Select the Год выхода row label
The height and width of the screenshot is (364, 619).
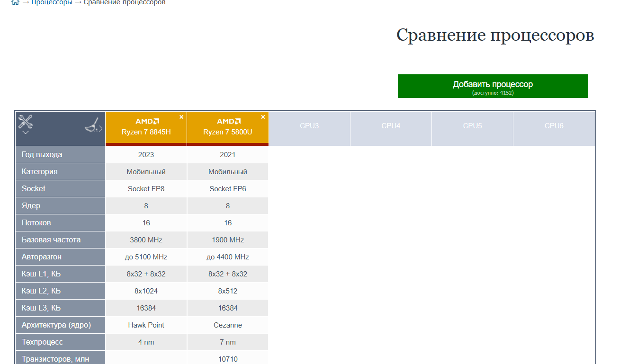(60, 155)
